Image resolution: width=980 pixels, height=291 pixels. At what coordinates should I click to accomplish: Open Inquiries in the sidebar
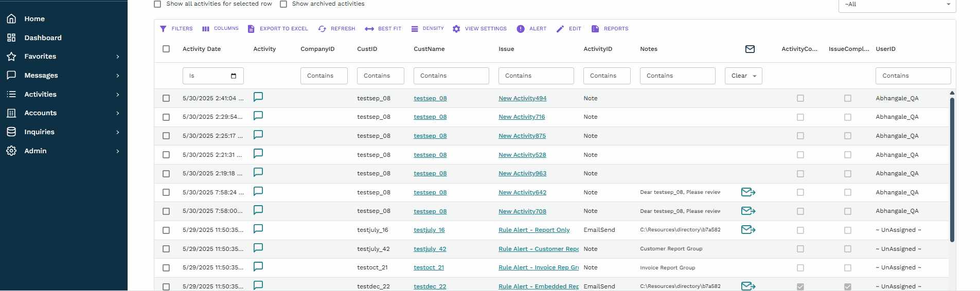point(39,132)
